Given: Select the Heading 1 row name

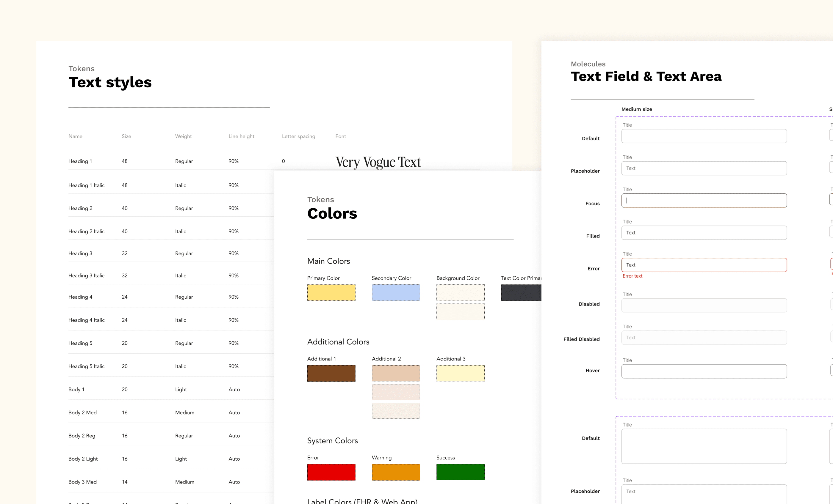Looking at the screenshot, I should [x=80, y=161].
